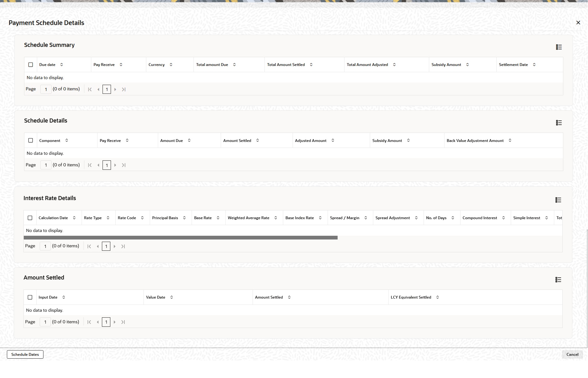Go to next page in Interest Rate Details
588x378 pixels.
115,246
